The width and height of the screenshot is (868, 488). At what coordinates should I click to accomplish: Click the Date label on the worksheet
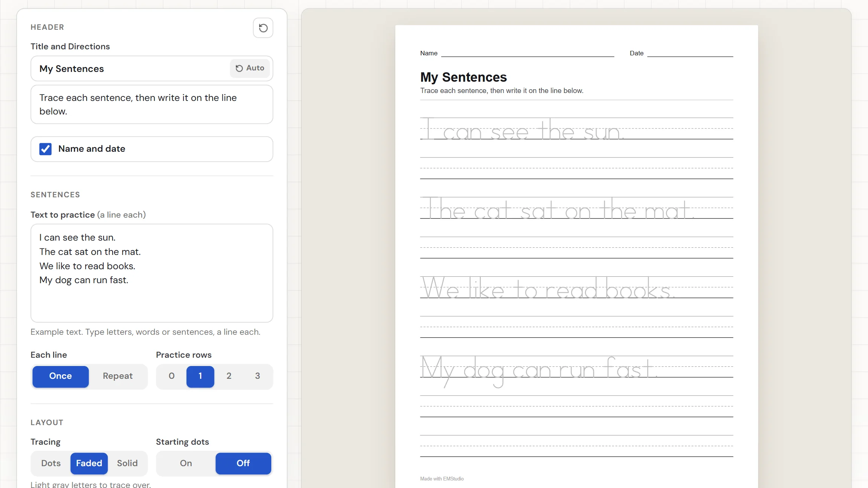[637, 53]
